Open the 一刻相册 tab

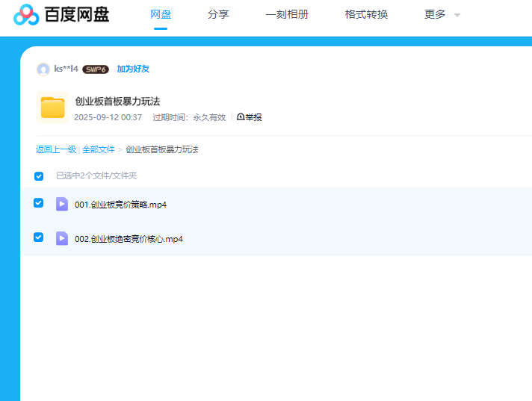point(287,15)
